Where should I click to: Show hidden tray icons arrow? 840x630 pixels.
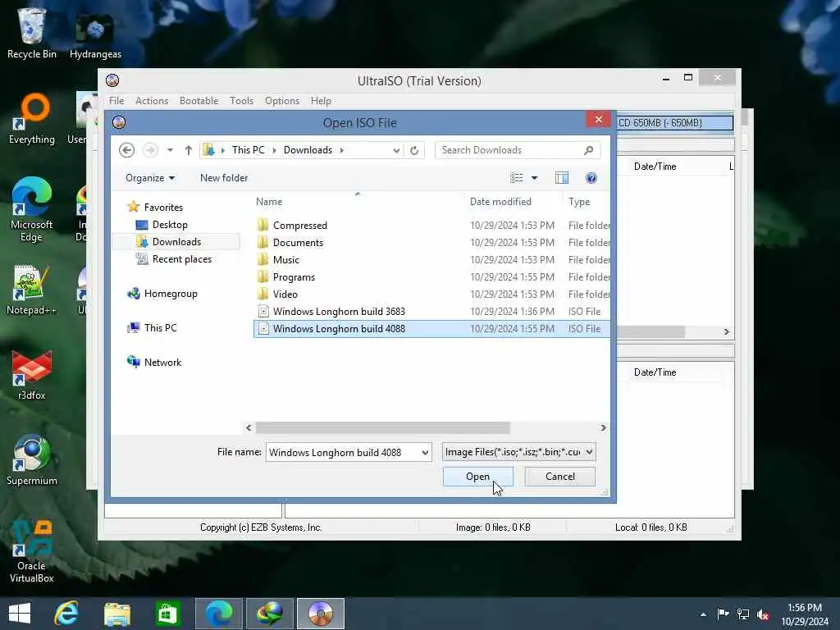(703, 614)
